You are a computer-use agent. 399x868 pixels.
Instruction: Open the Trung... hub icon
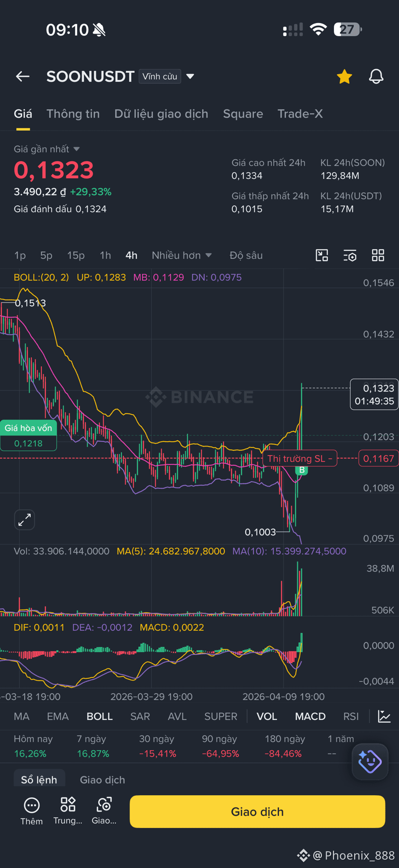tap(68, 811)
